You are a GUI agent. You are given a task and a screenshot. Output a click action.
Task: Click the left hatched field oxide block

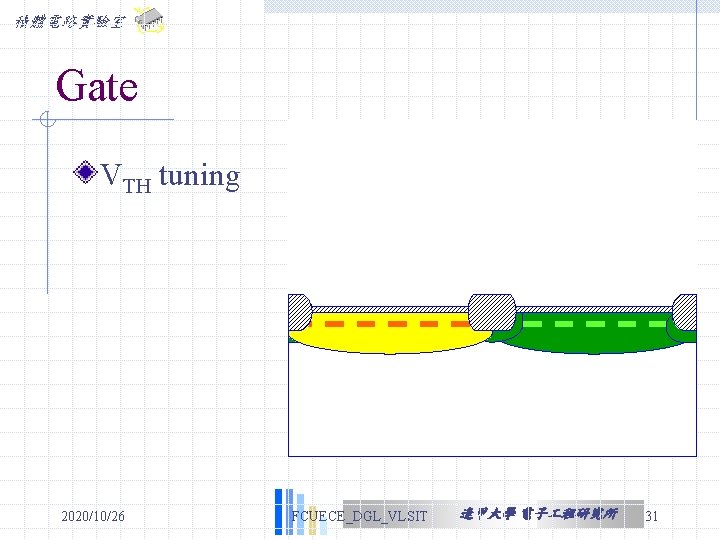(x=300, y=312)
